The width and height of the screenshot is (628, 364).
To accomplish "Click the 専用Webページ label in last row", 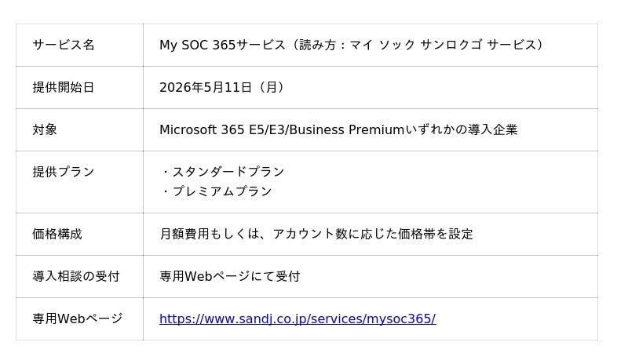I will click(78, 318).
